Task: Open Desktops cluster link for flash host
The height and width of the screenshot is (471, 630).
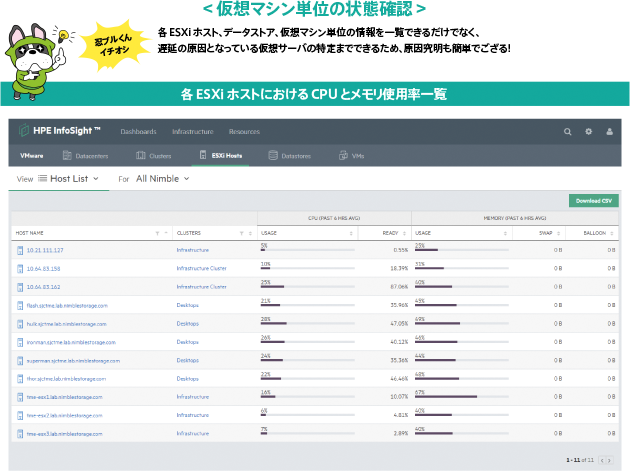Action: (x=188, y=305)
